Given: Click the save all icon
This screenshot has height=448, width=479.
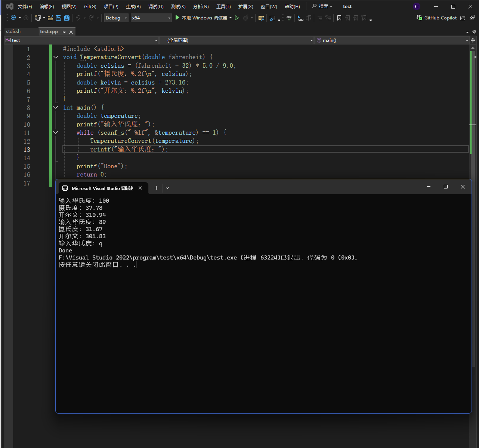Looking at the screenshot, I should (x=67, y=18).
